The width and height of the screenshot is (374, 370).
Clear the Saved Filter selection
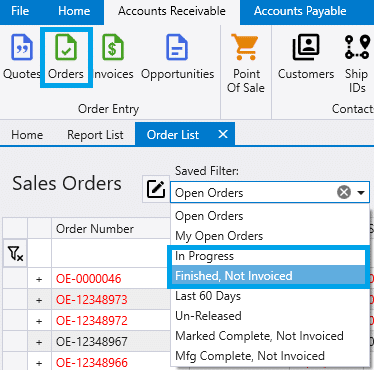[344, 192]
